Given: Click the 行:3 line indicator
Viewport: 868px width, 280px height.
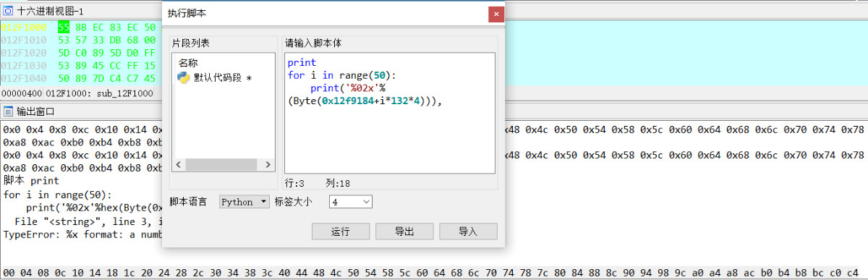Looking at the screenshot, I should [x=294, y=183].
